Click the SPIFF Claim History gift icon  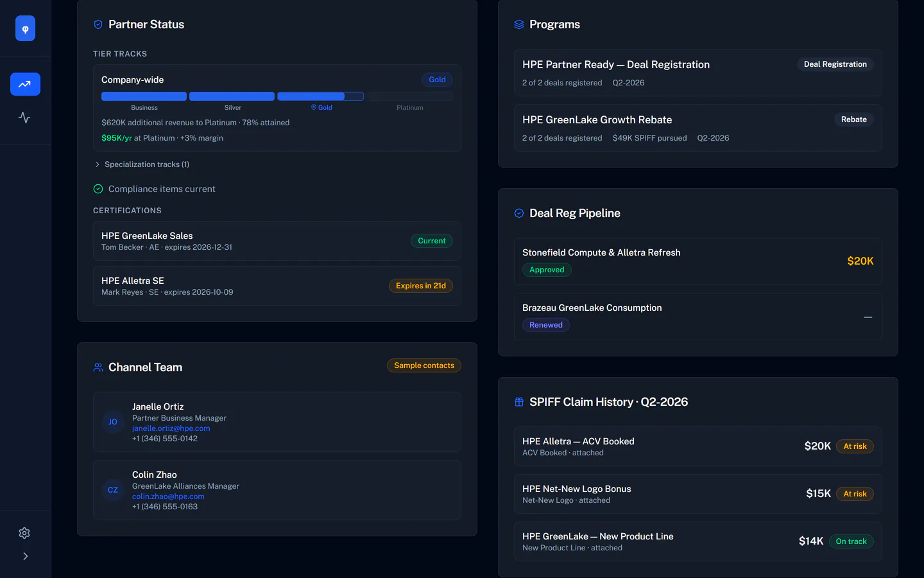coord(519,402)
